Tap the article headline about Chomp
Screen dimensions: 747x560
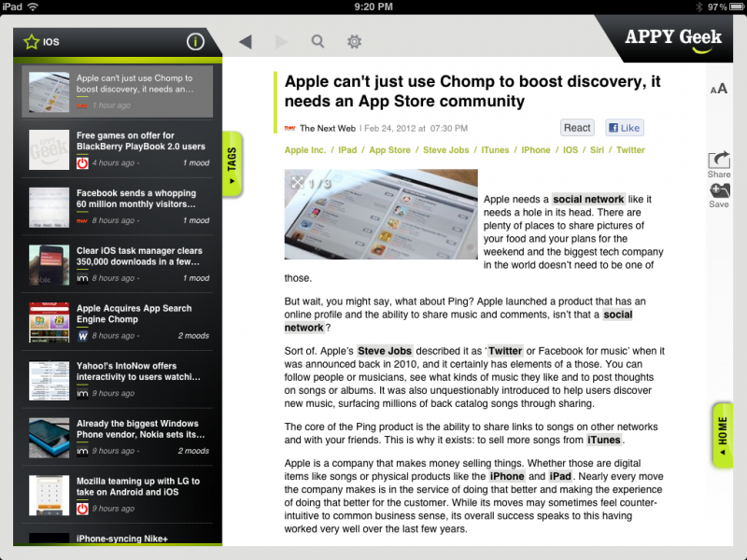[472, 91]
